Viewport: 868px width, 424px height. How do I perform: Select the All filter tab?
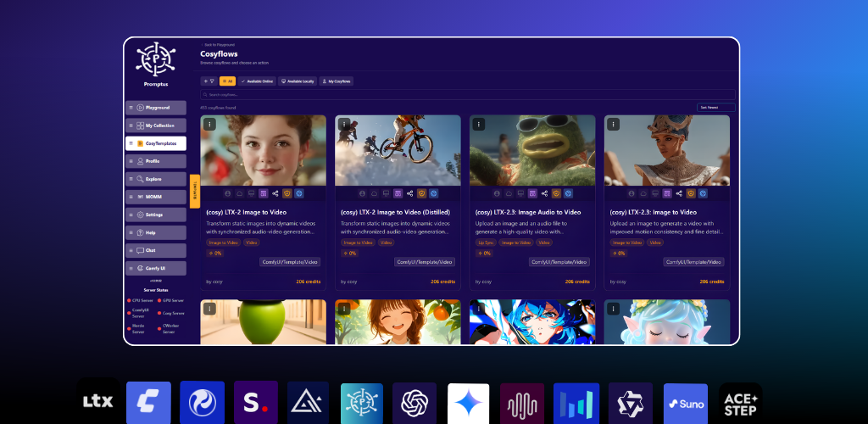coord(227,81)
